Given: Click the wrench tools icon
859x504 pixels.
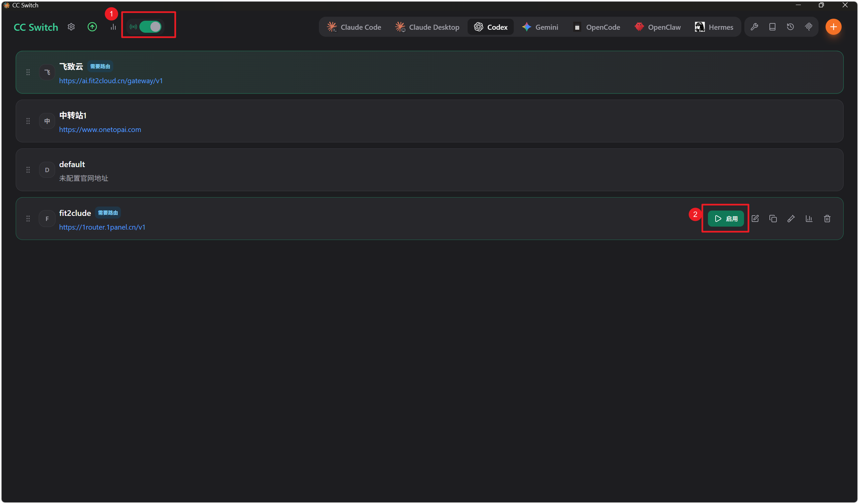Looking at the screenshot, I should click(754, 27).
